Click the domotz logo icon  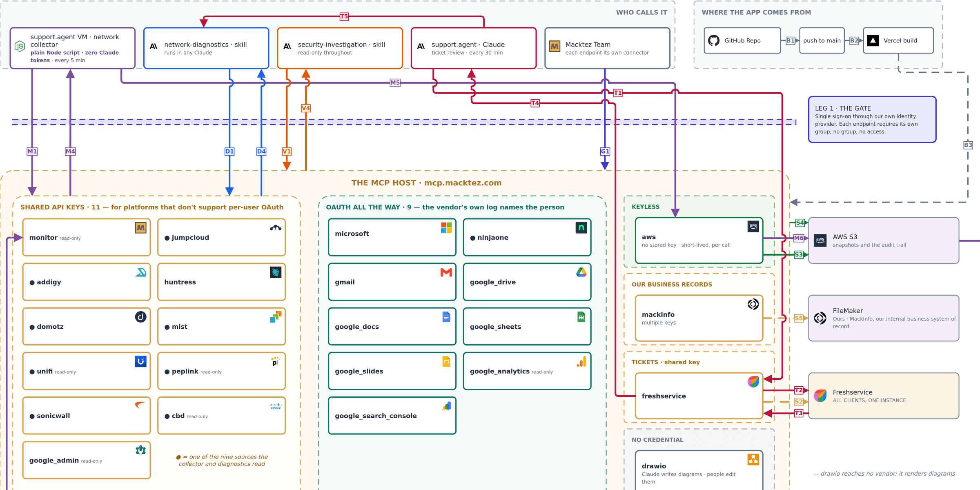(x=140, y=317)
